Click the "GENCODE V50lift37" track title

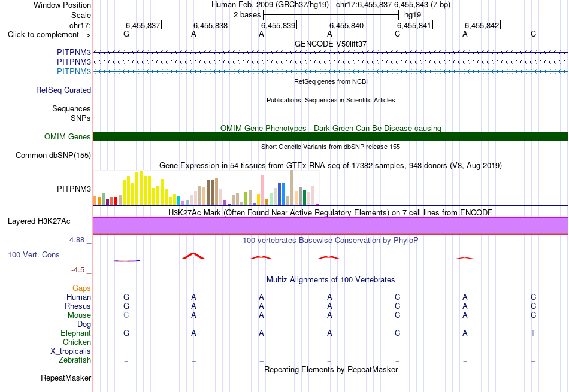tap(331, 44)
